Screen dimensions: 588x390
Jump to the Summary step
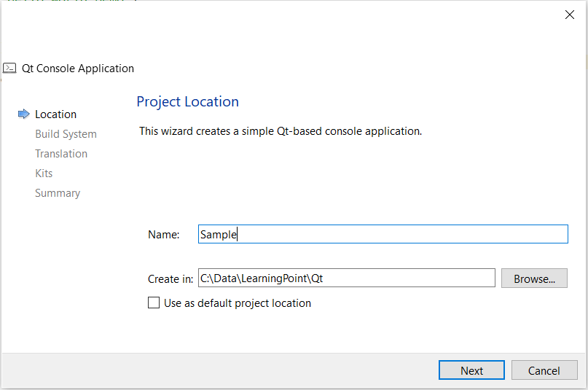point(58,193)
